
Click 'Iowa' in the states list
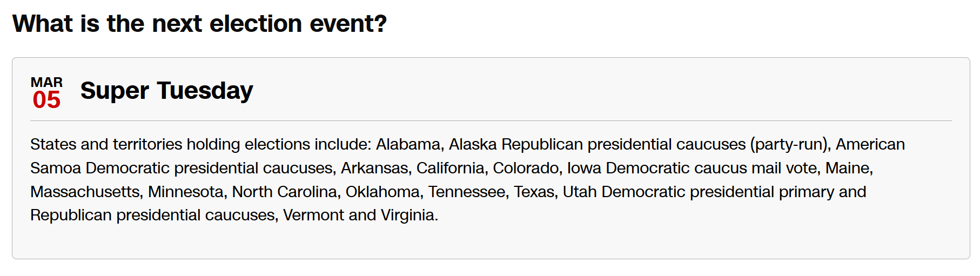(584, 168)
